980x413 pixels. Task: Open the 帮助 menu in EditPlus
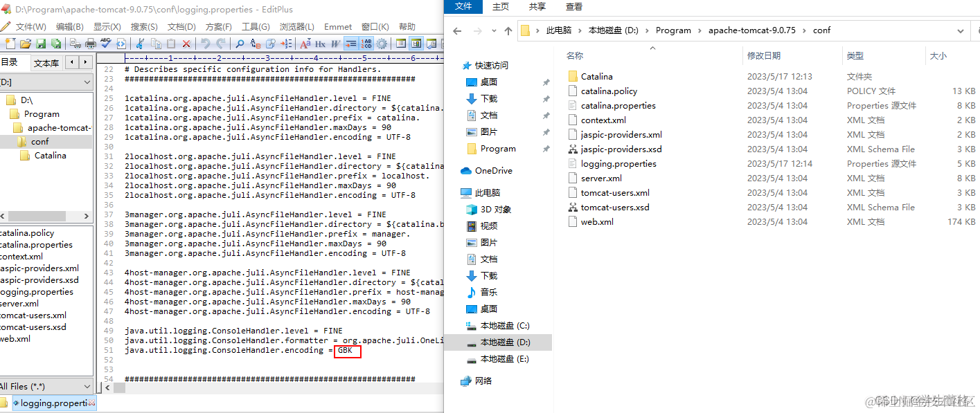(407, 27)
